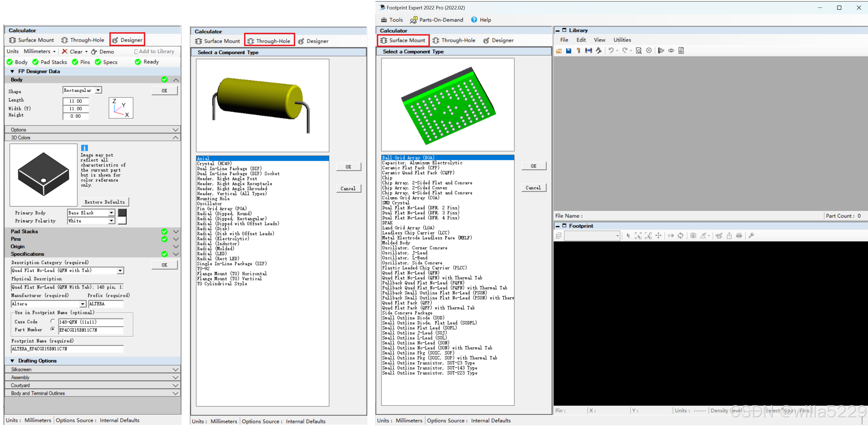Screen dimensions: 868x426
Task: Select the Part Number radio button
Action: [52, 329]
